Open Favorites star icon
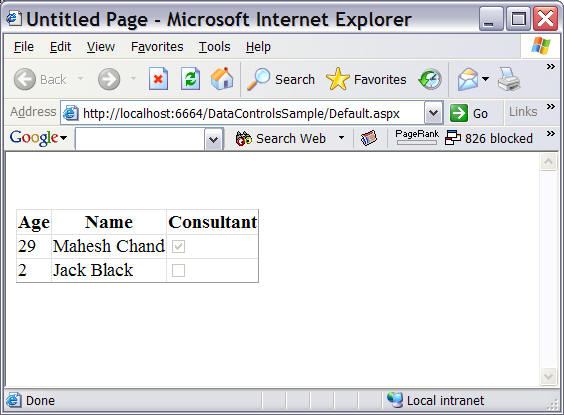564x415 pixels. (x=337, y=79)
